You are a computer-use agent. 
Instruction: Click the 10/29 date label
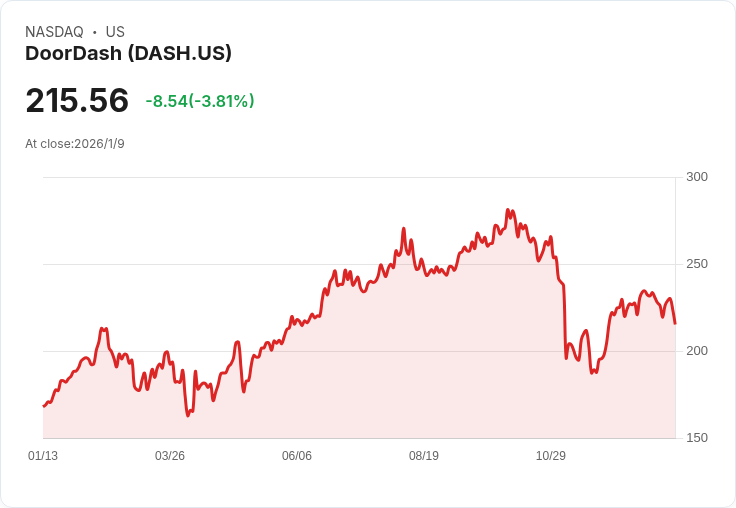[551, 456]
